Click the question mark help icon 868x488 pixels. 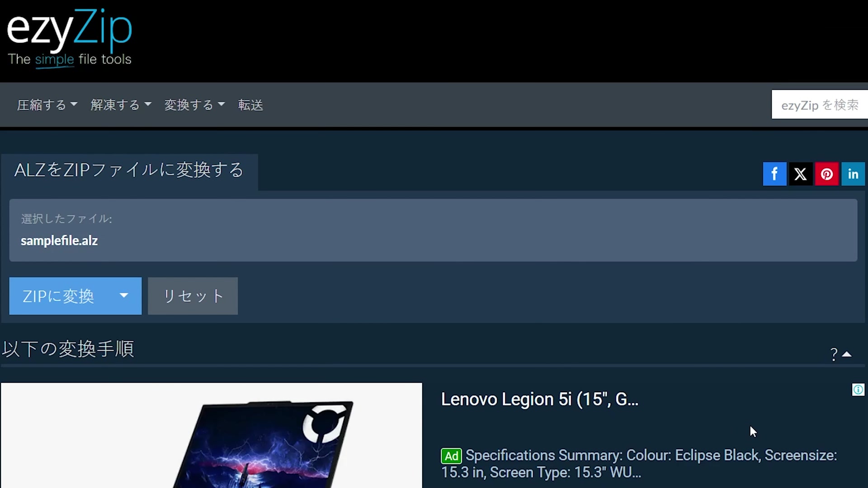coord(834,354)
